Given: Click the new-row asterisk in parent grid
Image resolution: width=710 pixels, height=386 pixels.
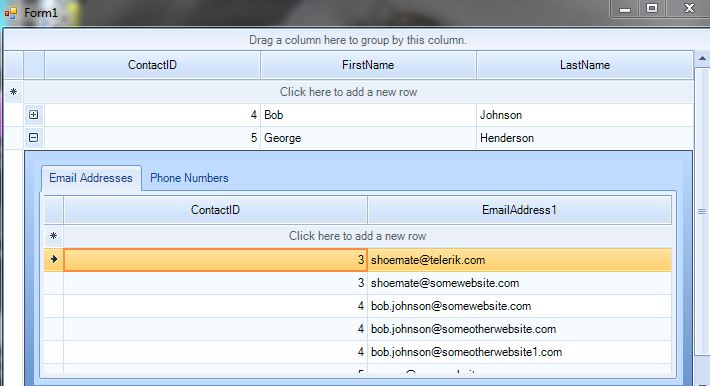Looking at the screenshot, I should (x=14, y=92).
